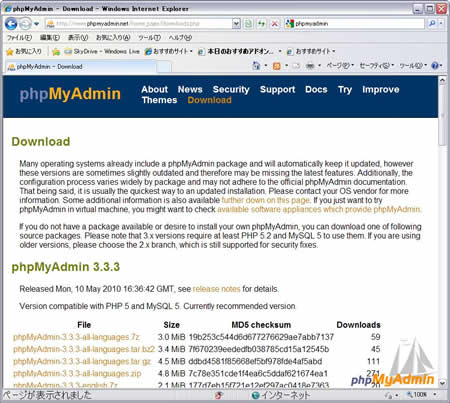Open the ページ(P) command bar menu
Image resolution: width=450 pixels, height=403 pixels.
tap(340, 66)
